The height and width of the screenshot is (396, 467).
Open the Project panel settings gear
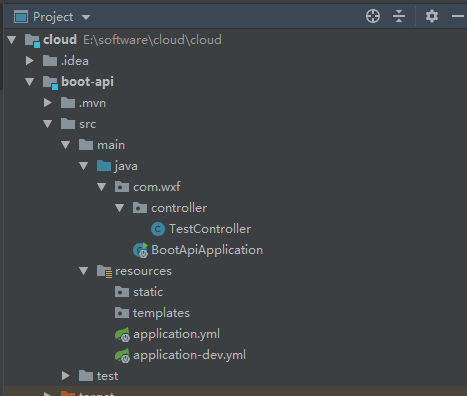[432, 16]
